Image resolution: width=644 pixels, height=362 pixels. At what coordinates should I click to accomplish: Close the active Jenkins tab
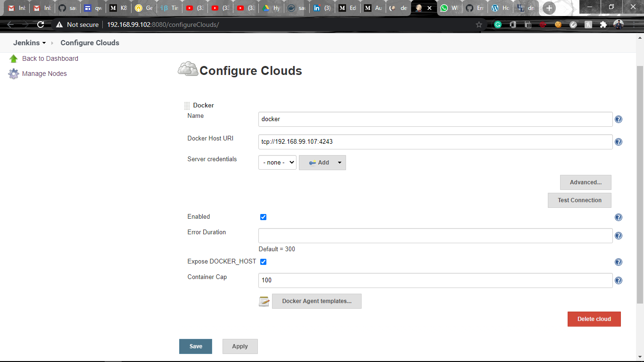(x=429, y=8)
